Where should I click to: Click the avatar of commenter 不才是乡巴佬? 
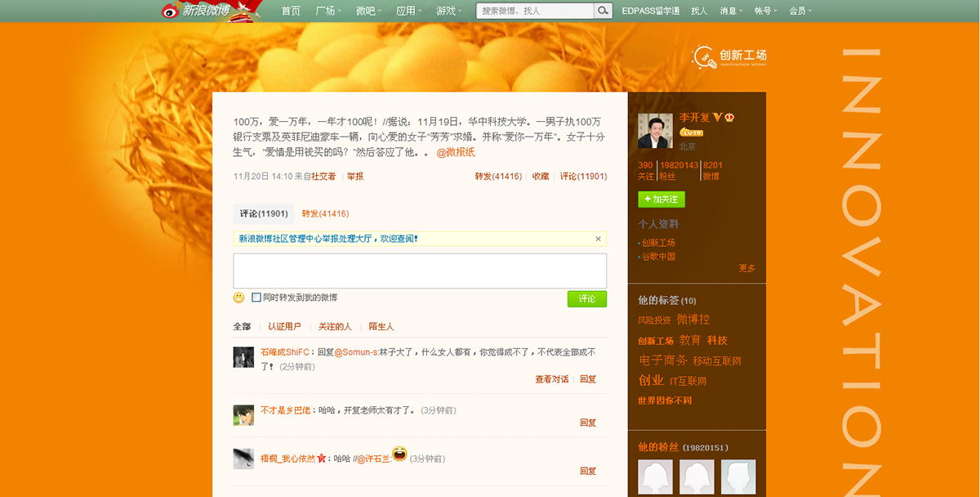point(243,415)
